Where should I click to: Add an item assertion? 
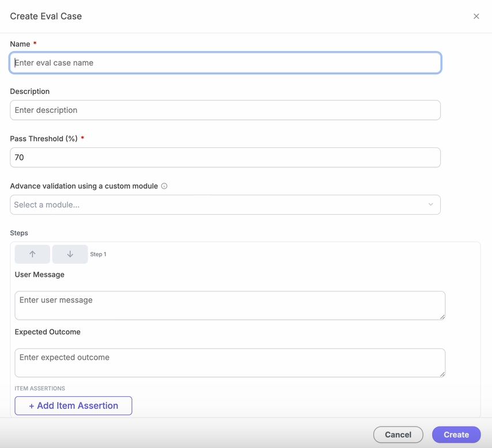tap(73, 405)
